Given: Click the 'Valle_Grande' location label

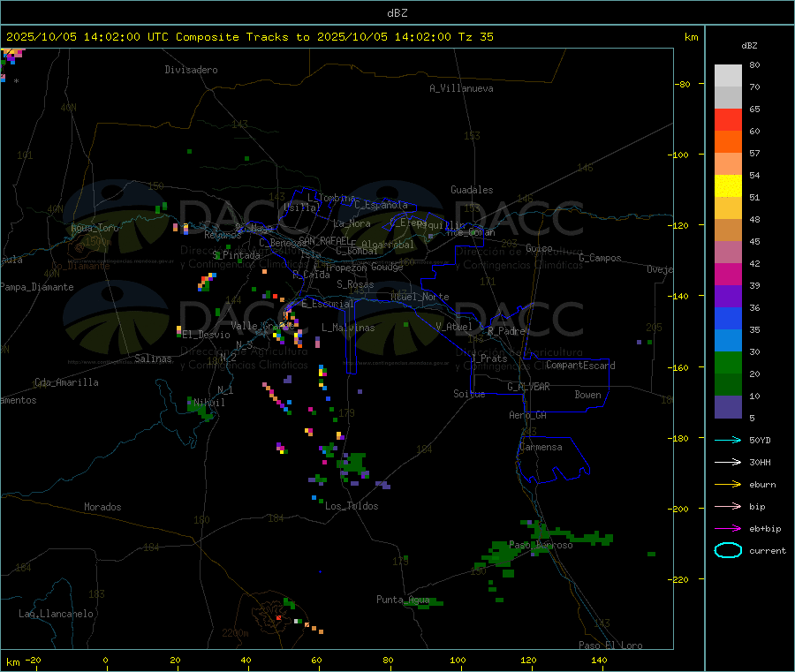Looking at the screenshot, I should pos(262,325).
